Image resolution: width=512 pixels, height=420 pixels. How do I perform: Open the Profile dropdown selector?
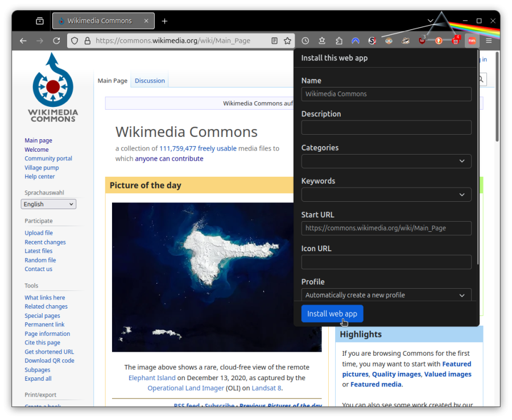point(386,295)
